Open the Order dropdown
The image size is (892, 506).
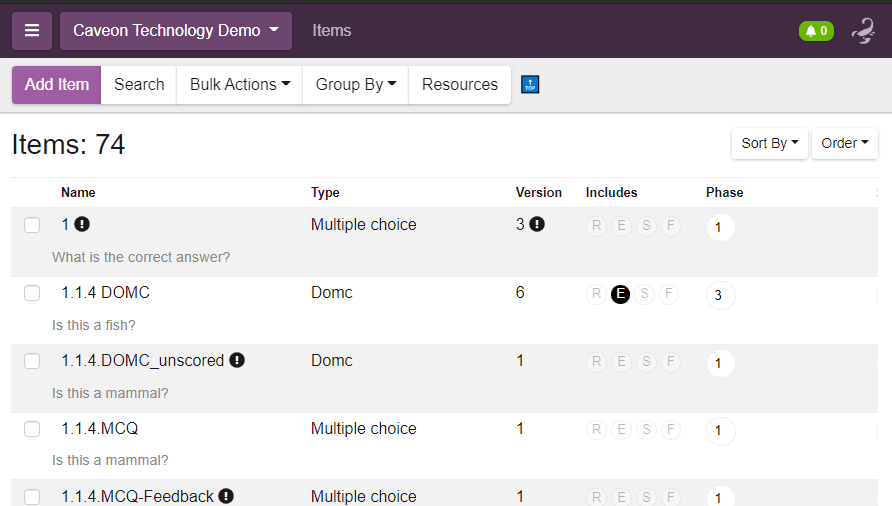tap(845, 143)
